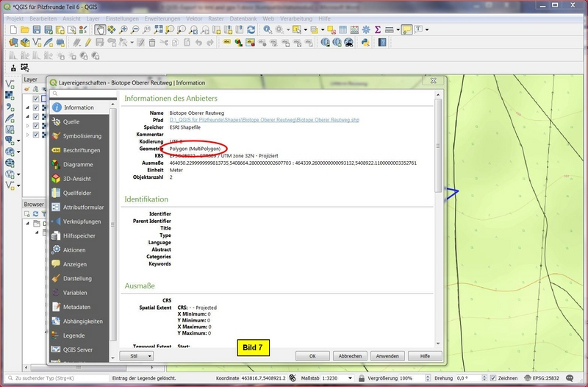Click the Anwenden button
Image resolution: width=588 pixels, height=387 pixels.
387,355
